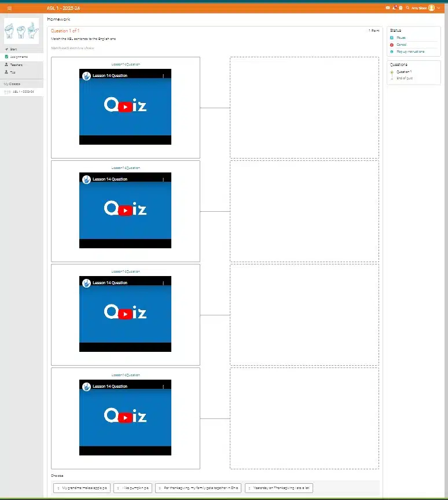The width and height of the screenshot is (448, 500).
Task: Click Lesson14Question label above second video
Action: point(126,168)
